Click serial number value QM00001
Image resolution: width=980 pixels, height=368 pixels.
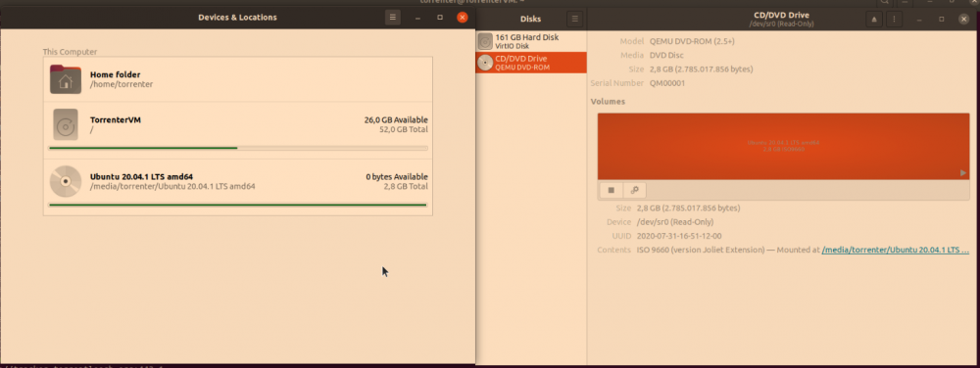667,83
